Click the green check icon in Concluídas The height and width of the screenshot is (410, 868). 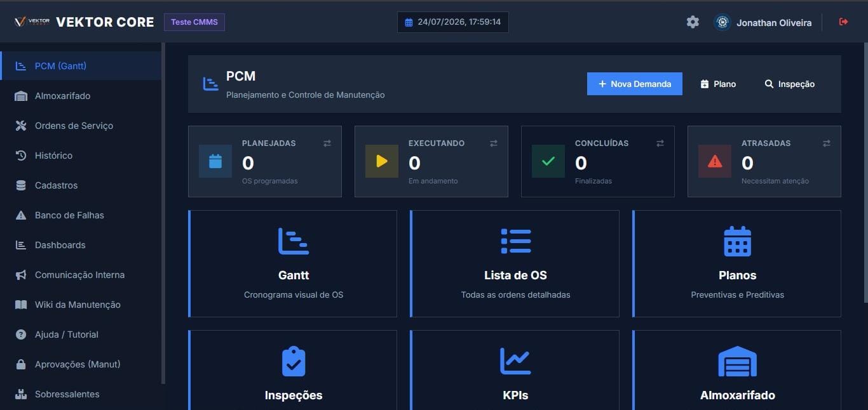coord(548,161)
